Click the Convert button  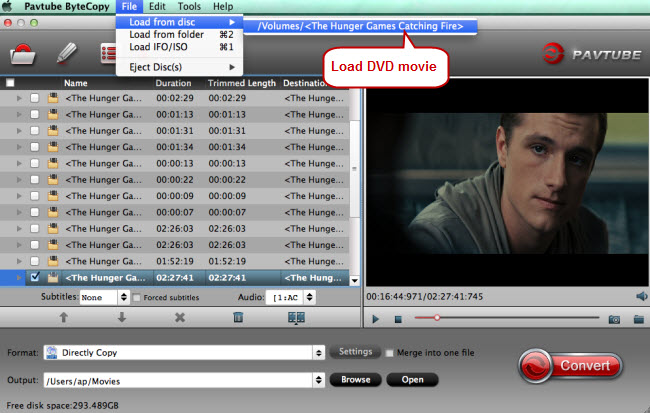[570, 365]
